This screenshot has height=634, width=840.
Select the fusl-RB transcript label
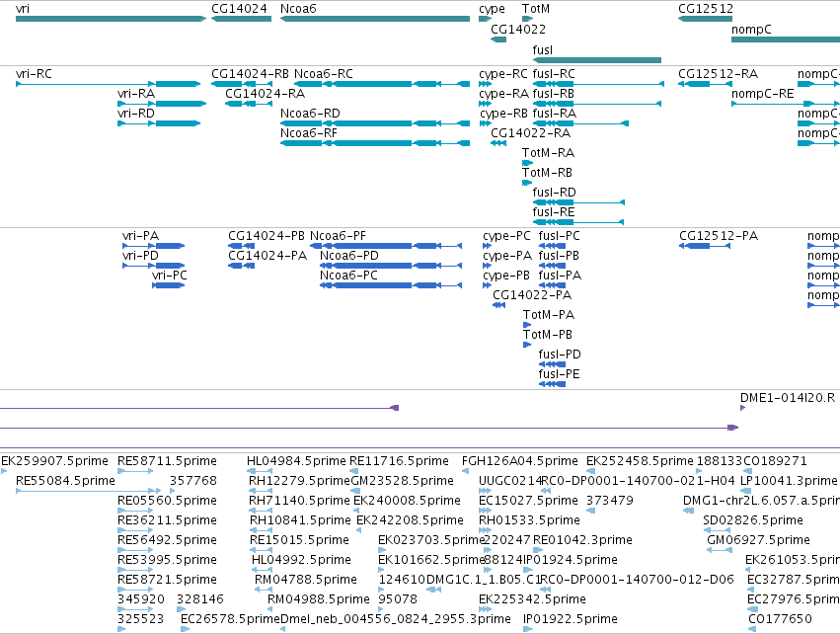[x=554, y=94]
